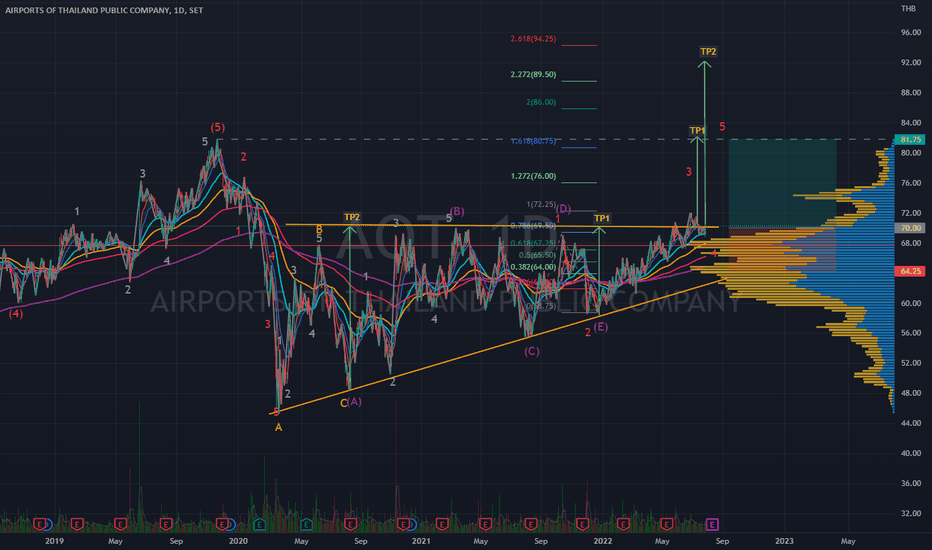Select the purple (A) wave label
The image size is (932, 550).
click(354, 401)
